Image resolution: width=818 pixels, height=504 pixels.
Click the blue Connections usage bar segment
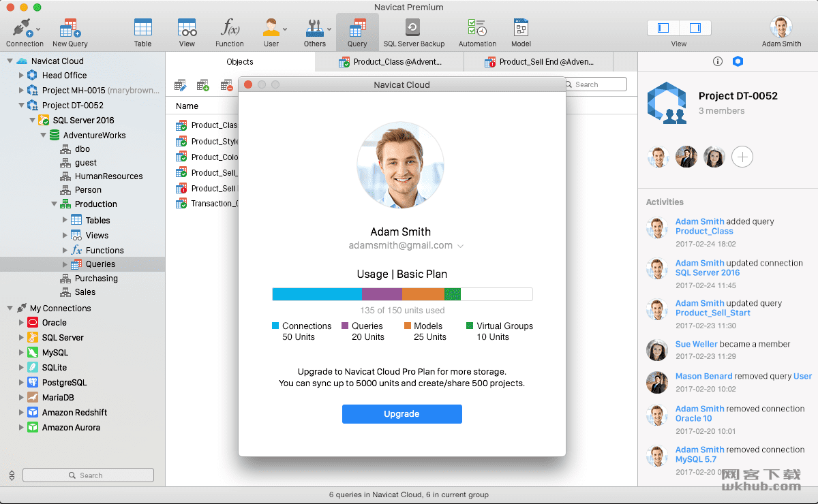pos(317,294)
